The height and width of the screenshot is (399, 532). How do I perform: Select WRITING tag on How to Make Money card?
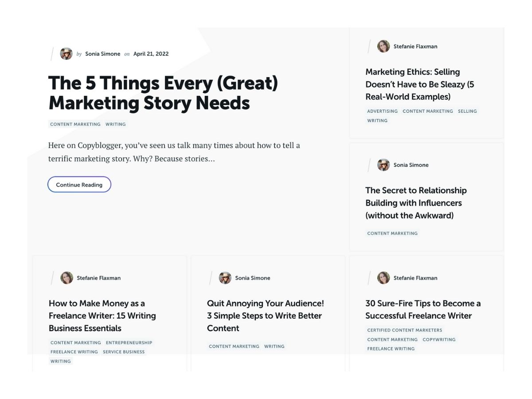[x=61, y=361]
